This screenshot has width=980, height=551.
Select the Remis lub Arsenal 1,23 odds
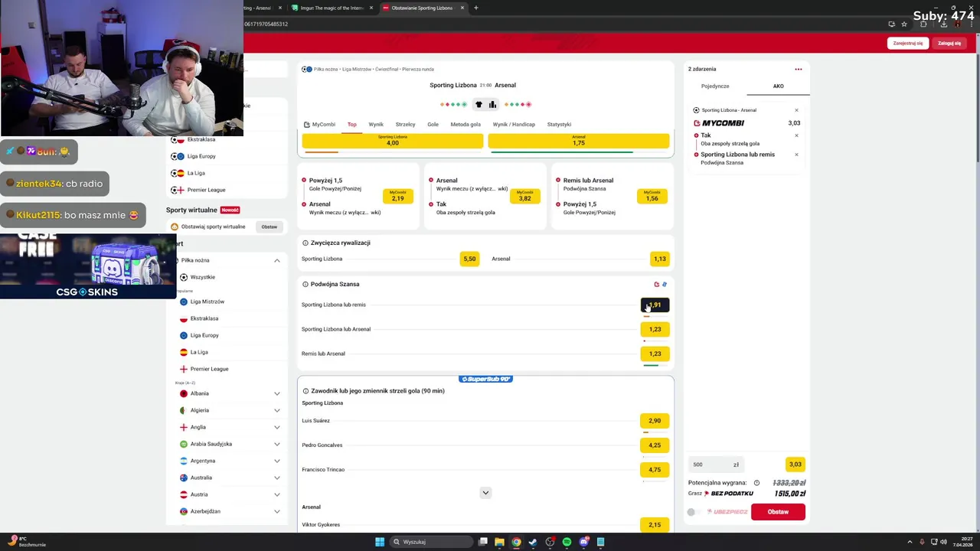(655, 354)
